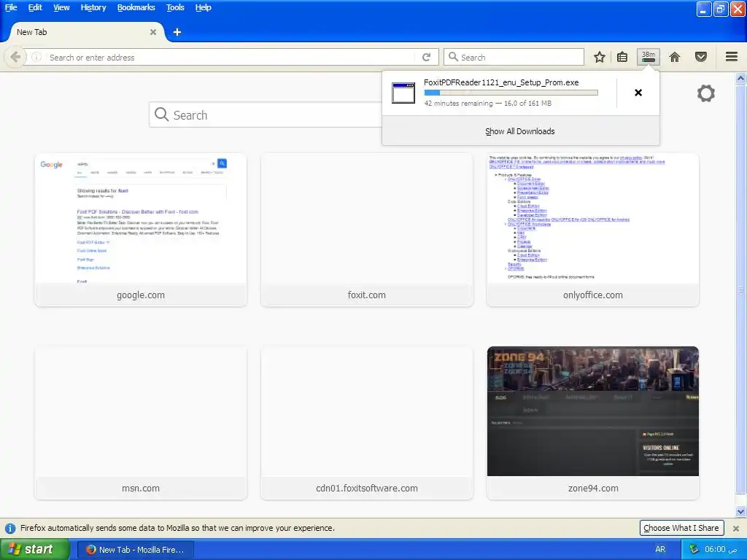Image resolution: width=747 pixels, height=560 pixels.
Task: Open the Windows start menu
Action: 35,550
